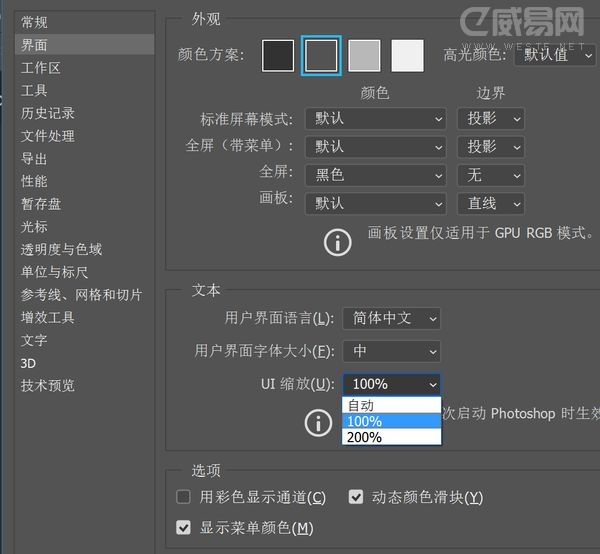
Task: Open 标准屏幕模式 color dropdown
Action: pos(376,118)
